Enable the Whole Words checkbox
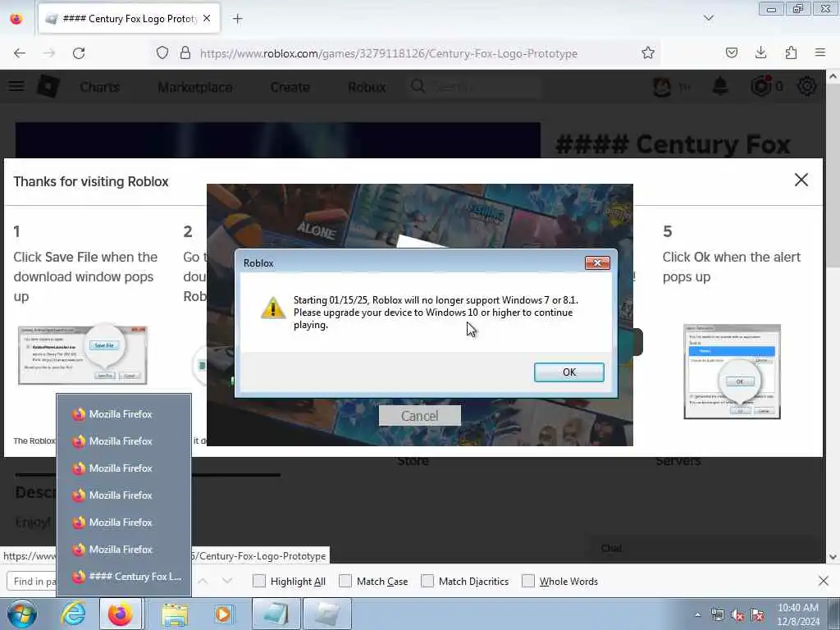840x630 pixels. click(x=528, y=581)
